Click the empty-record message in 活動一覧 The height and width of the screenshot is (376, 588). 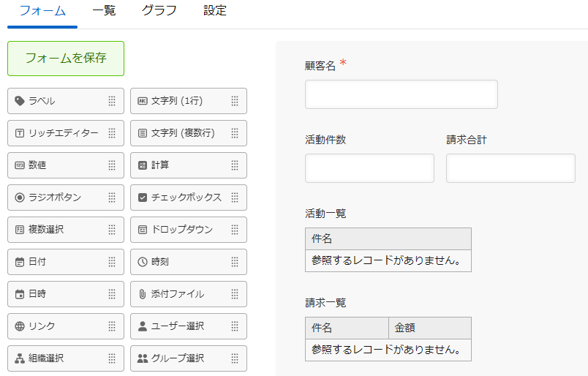[x=386, y=260]
